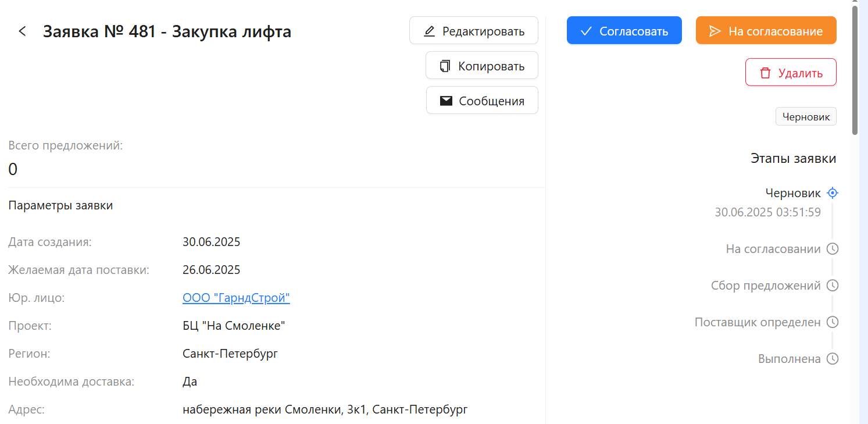The height and width of the screenshot is (424, 868).
Task: Click the clock icon beside Поставщик определен
Action: pos(833,322)
